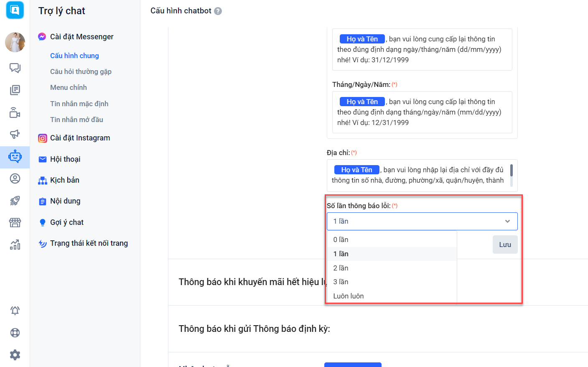Open the document list icon in the left rail
Image resolution: width=588 pixels, height=367 pixels.
15,90
